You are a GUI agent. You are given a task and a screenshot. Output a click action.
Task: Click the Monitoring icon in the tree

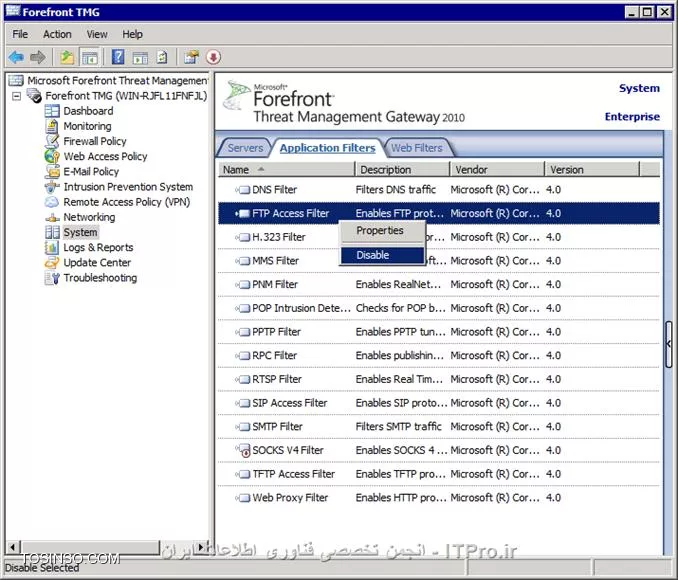click(52, 126)
